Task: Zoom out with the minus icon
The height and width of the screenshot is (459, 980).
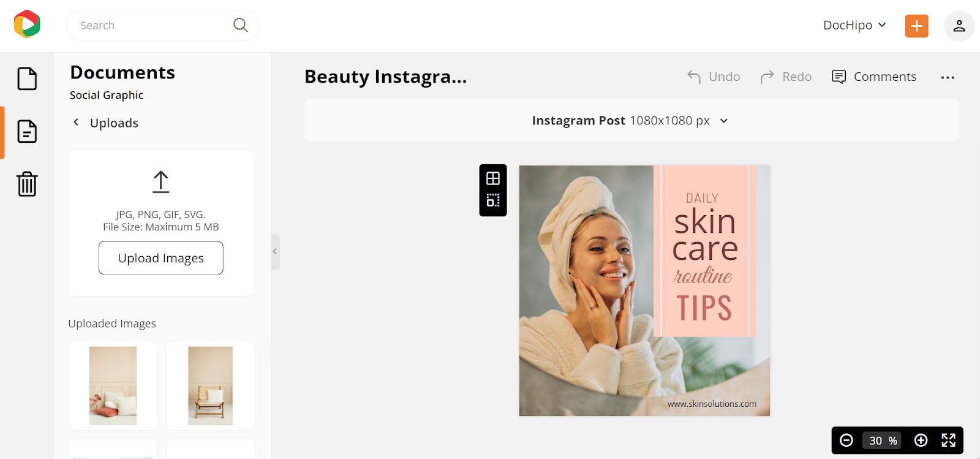Action: tap(846, 440)
